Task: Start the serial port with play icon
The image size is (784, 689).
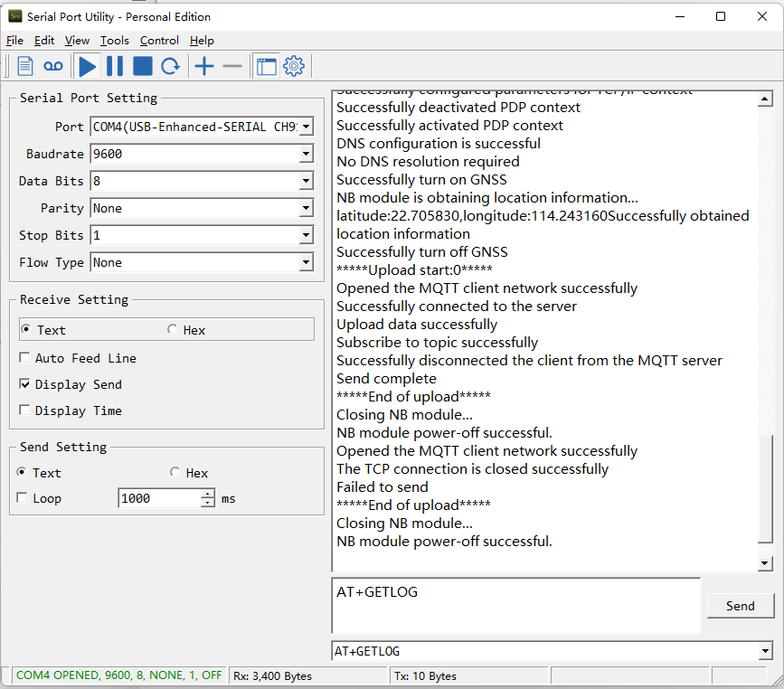Action: [x=87, y=66]
